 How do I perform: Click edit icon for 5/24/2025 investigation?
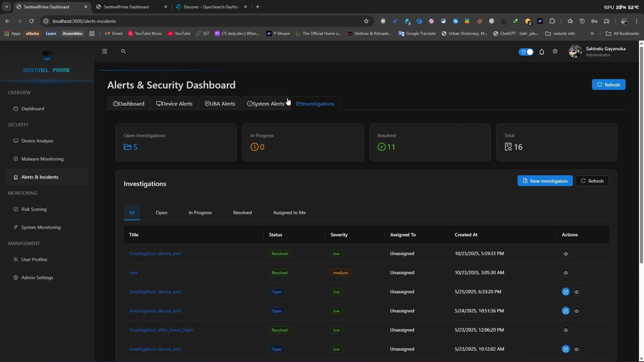(566, 311)
